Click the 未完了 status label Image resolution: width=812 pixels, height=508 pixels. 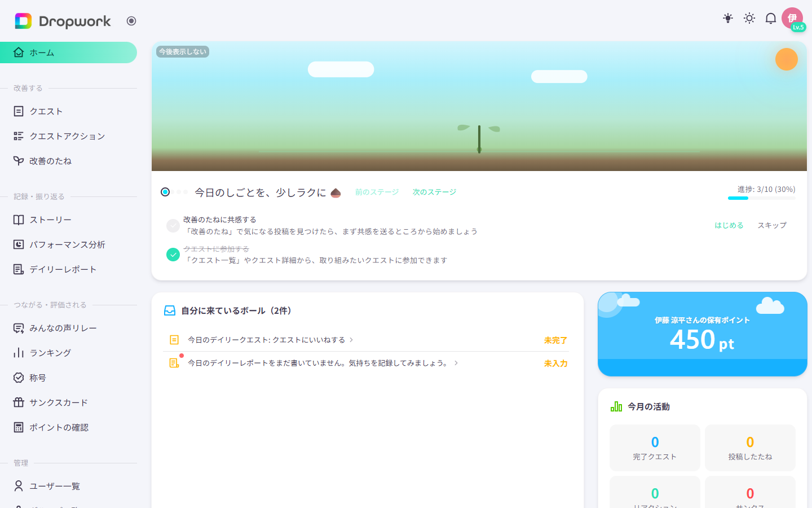[x=555, y=340]
